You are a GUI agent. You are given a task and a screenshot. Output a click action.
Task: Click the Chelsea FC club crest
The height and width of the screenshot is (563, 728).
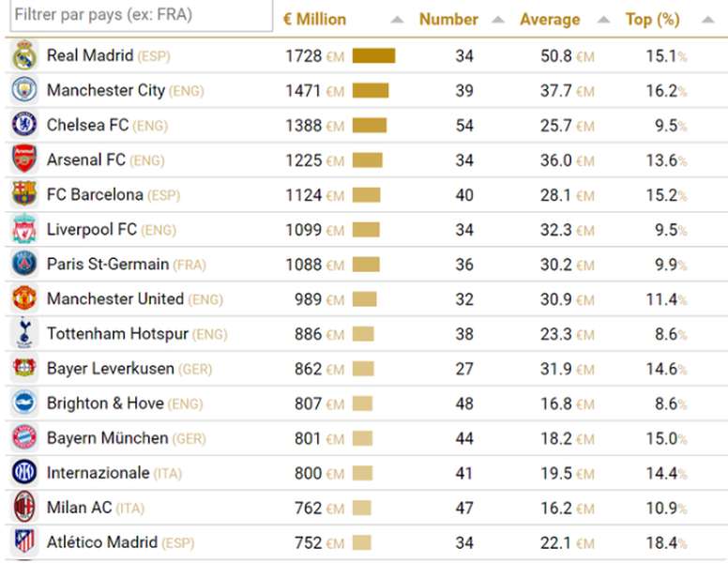tap(24, 125)
